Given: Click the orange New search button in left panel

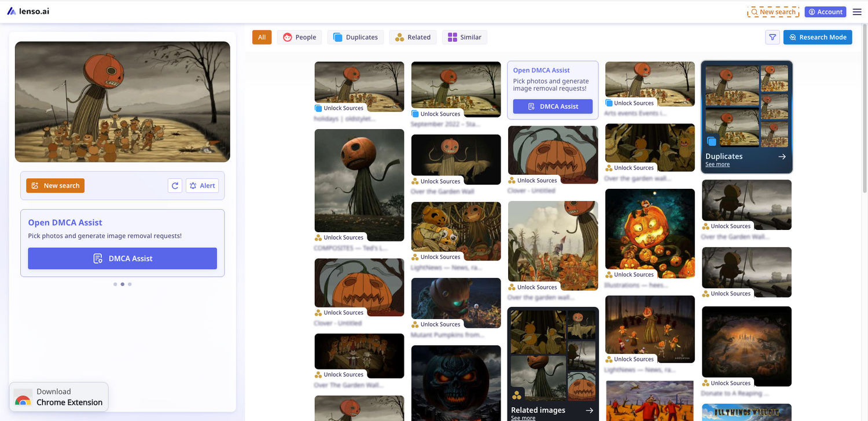Looking at the screenshot, I should (55, 185).
